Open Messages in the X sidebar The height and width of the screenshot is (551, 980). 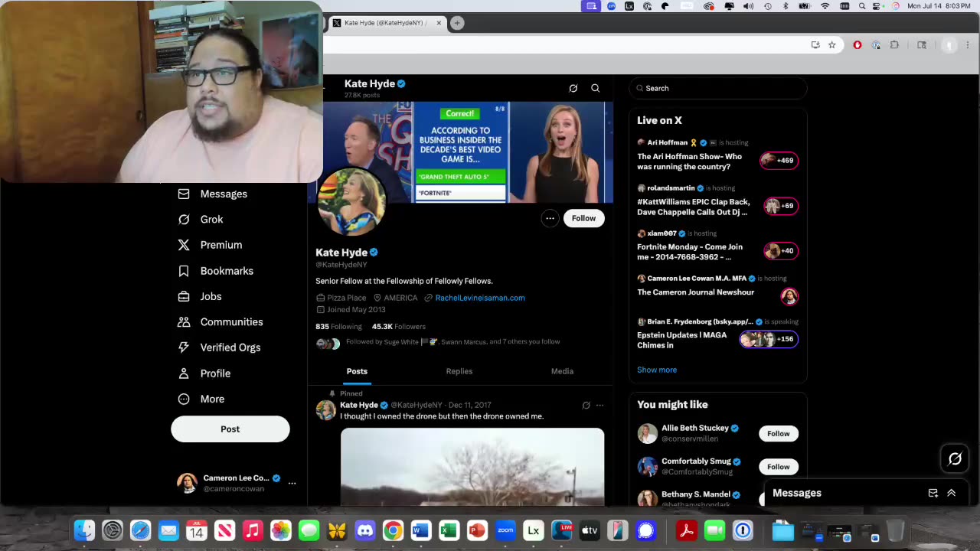[x=212, y=194]
